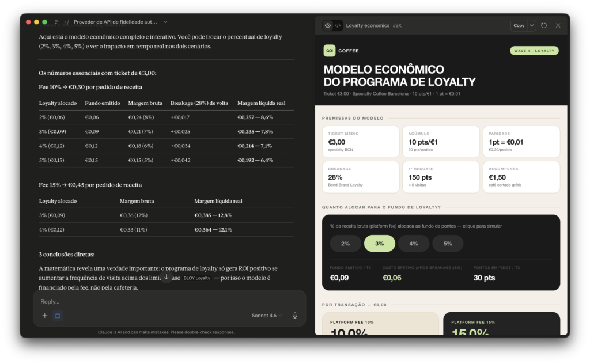Open the sidebar menu icon in title bar
Screen dimensions: 590x364
click(56, 22)
